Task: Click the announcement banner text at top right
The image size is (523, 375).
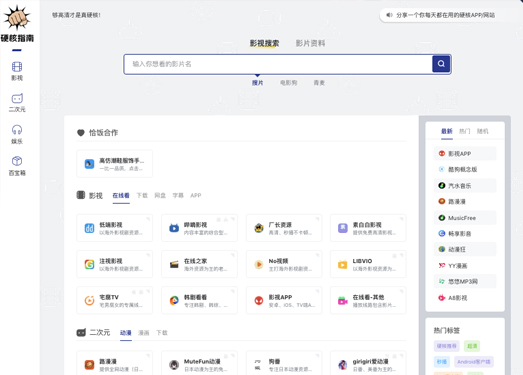Action: [x=445, y=15]
